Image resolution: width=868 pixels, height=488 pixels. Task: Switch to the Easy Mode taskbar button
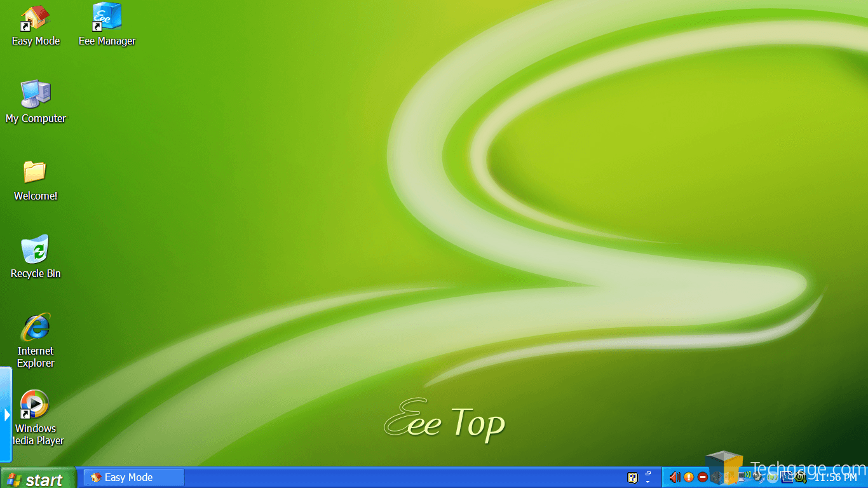tap(134, 477)
